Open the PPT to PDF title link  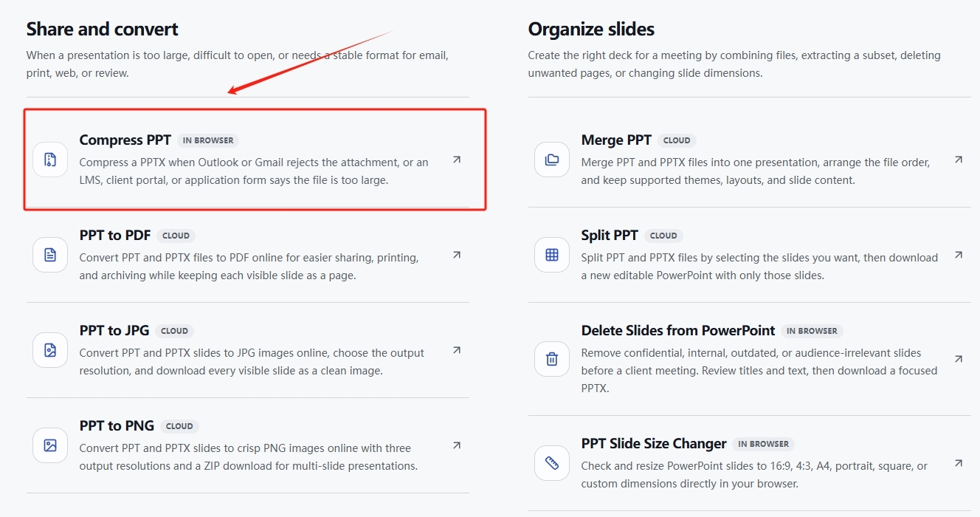click(x=115, y=236)
